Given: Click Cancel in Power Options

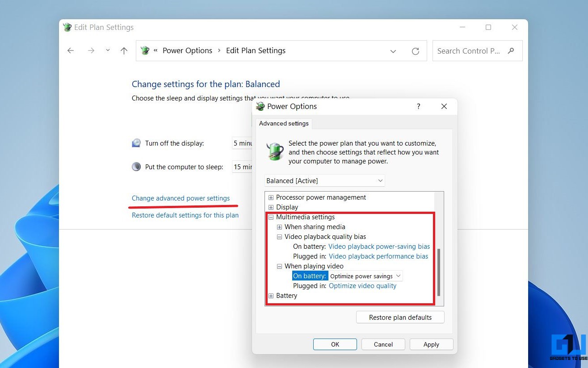Looking at the screenshot, I should click(x=383, y=344).
